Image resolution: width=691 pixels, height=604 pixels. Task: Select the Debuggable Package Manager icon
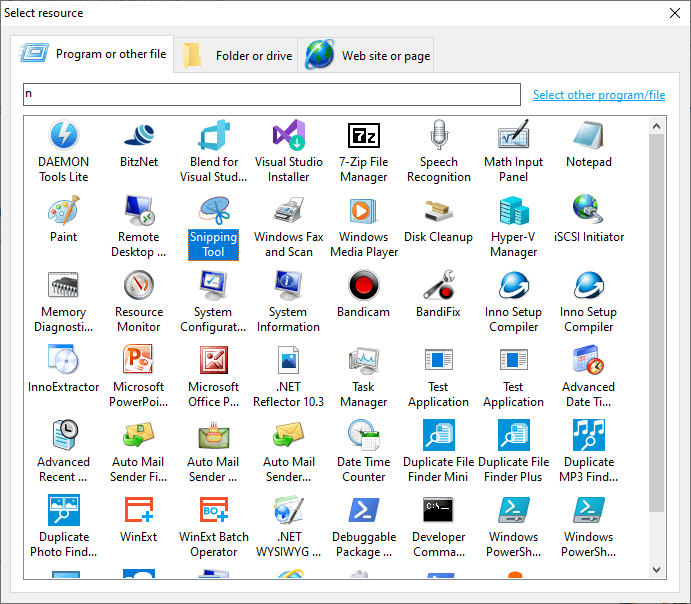coord(364,510)
